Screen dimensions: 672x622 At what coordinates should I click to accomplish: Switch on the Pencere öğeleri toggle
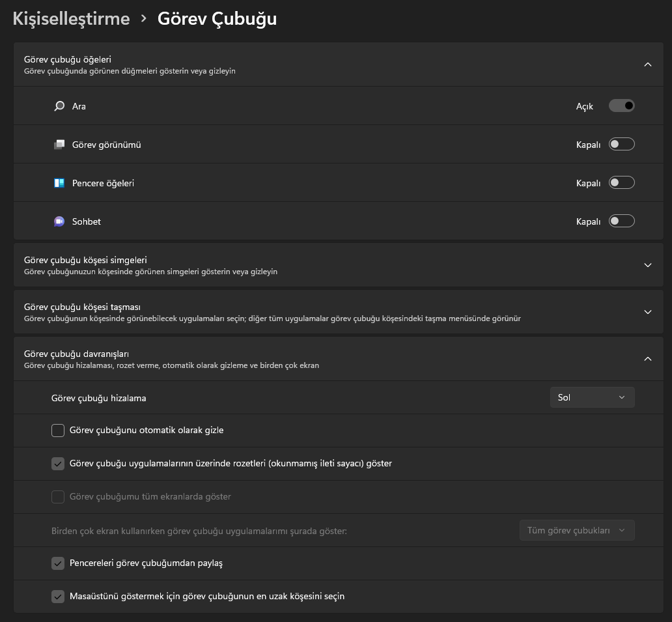pyautogui.click(x=621, y=183)
